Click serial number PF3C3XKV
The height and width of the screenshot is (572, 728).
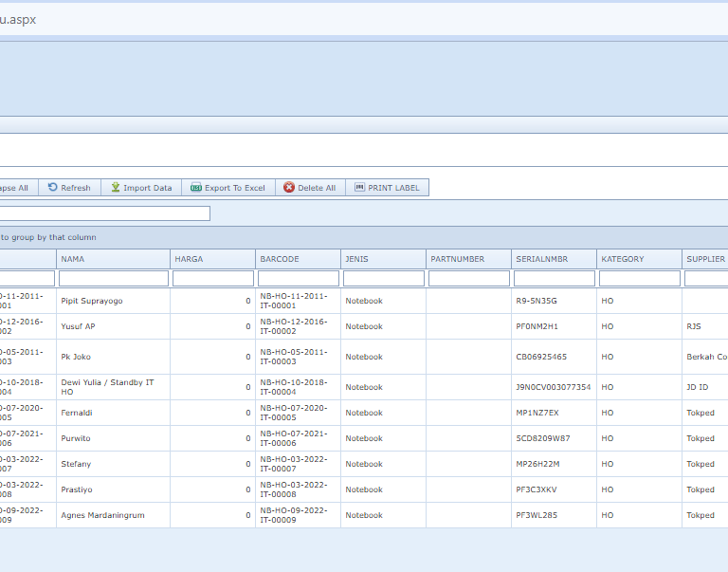click(x=537, y=489)
